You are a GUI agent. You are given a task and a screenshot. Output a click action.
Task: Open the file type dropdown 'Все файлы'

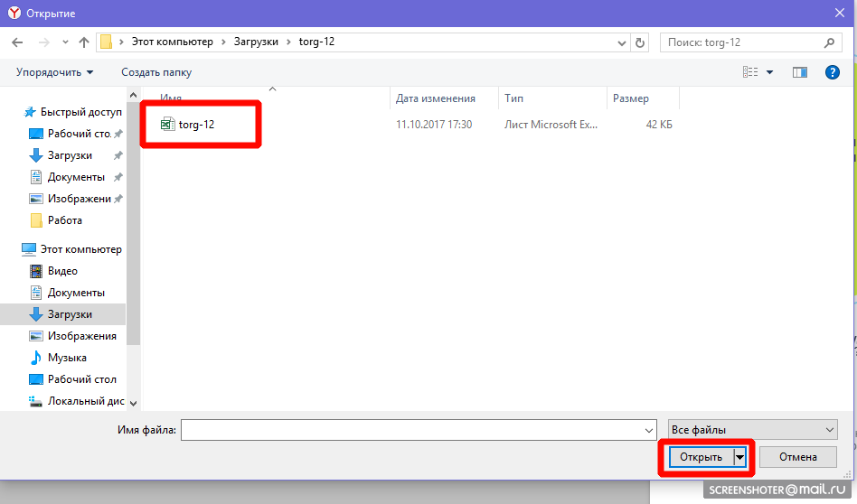click(752, 430)
